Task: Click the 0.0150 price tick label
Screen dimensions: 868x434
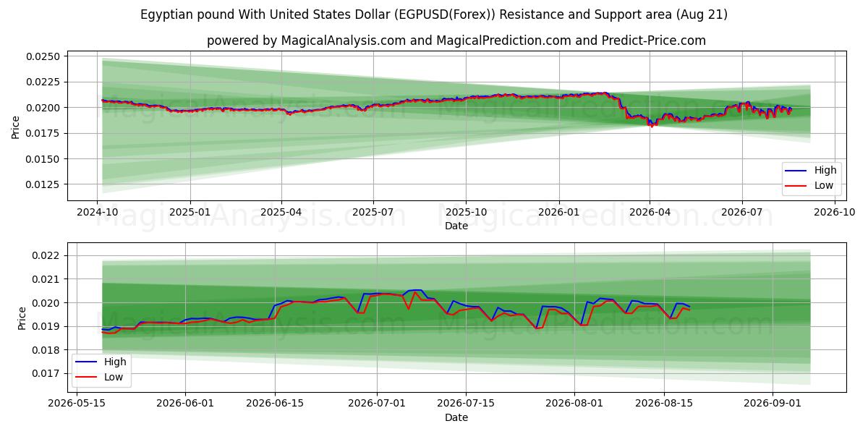Action: (x=45, y=159)
